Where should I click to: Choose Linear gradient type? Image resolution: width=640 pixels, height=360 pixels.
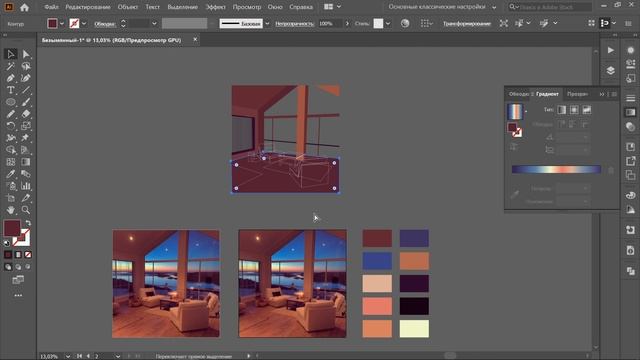tap(562, 110)
